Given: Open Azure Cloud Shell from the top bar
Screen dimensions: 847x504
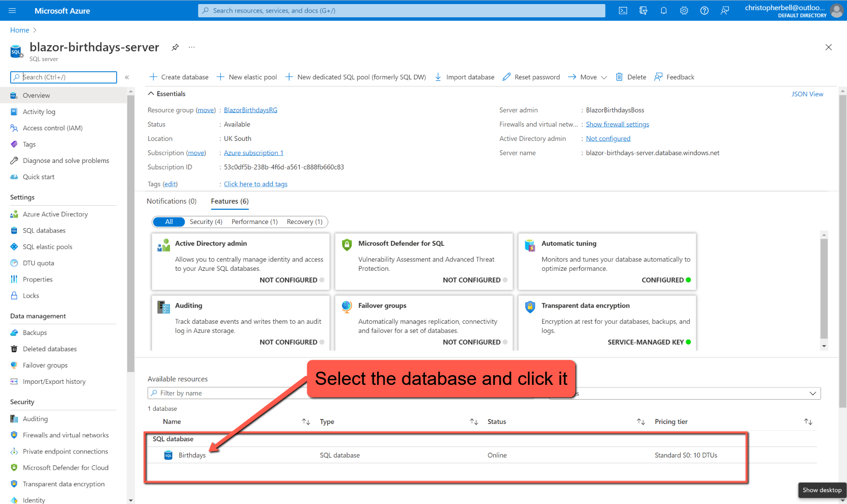Looking at the screenshot, I should tap(623, 10).
